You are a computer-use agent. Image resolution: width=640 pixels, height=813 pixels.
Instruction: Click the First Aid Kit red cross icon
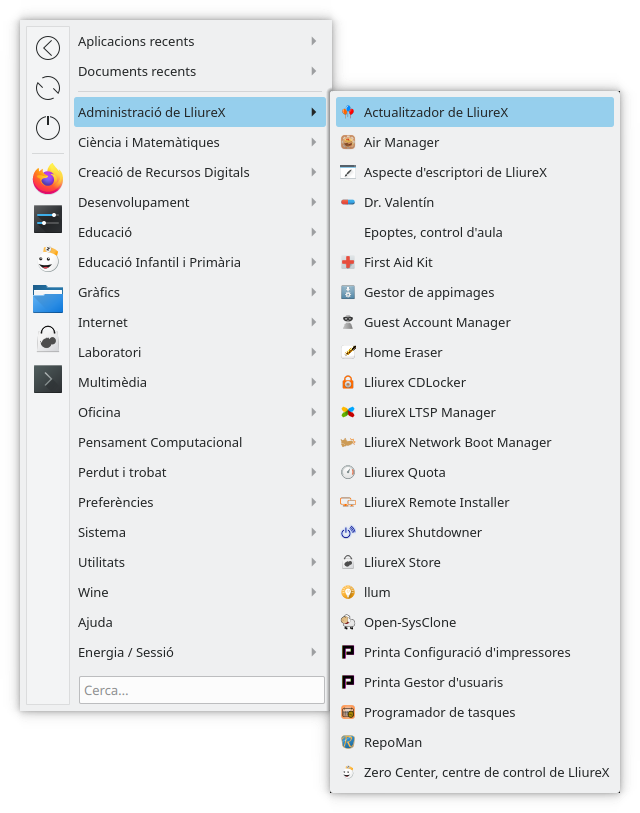[x=348, y=263]
